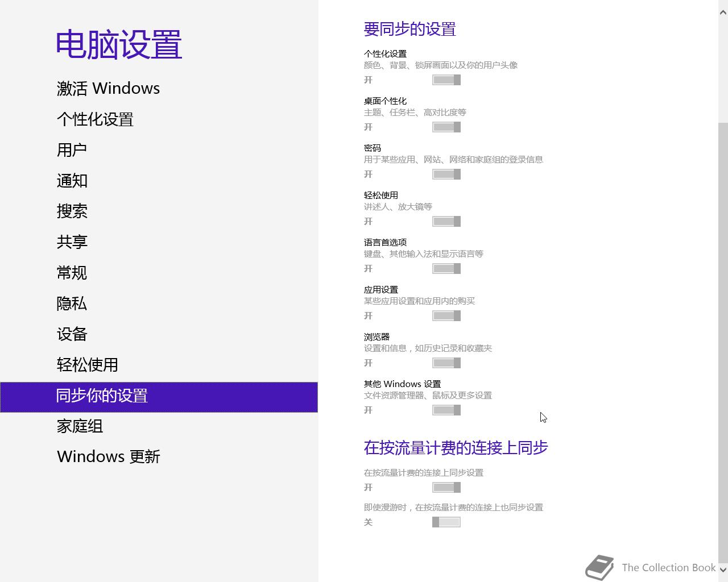Enable sync while roaming (即使漫游时) switch

446,522
